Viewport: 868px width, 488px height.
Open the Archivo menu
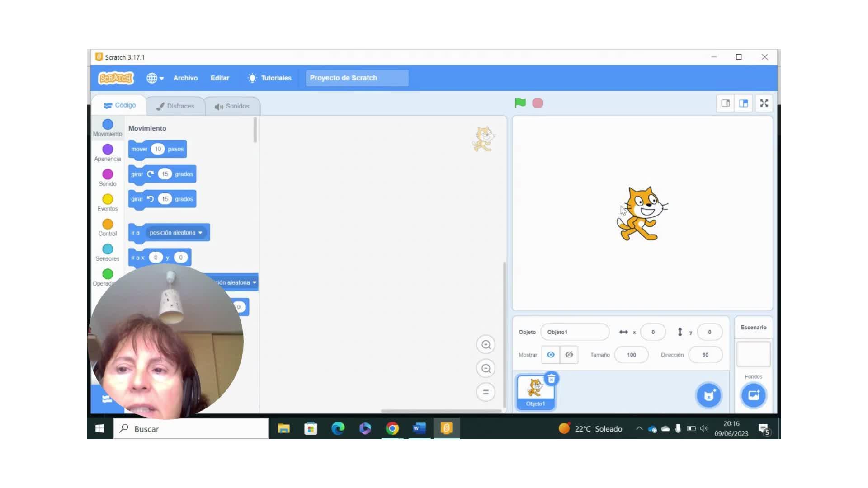click(185, 78)
